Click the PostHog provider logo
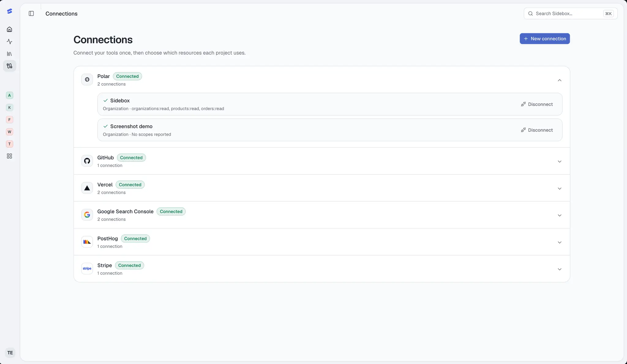The height and width of the screenshot is (364, 627). coord(87,242)
